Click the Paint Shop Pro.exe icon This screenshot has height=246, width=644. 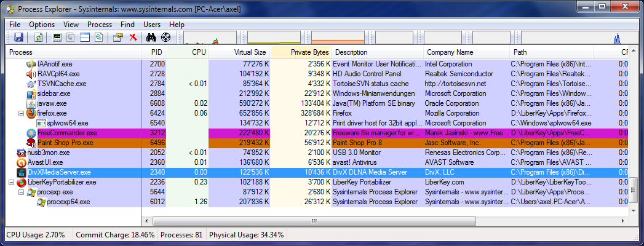click(x=31, y=143)
